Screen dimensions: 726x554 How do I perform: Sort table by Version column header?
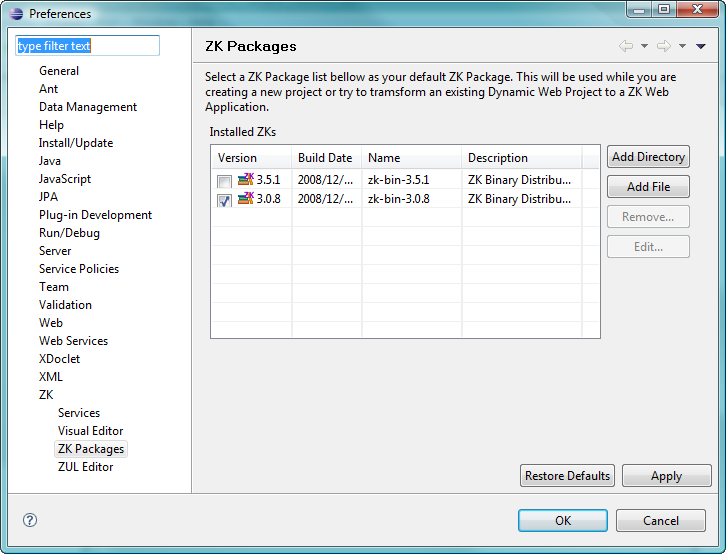point(251,158)
